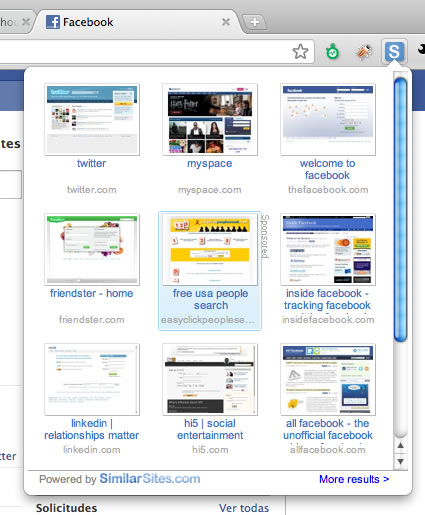This screenshot has width=425, height=515.
Task: Click the friendster - home link
Action: click(x=91, y=293)
